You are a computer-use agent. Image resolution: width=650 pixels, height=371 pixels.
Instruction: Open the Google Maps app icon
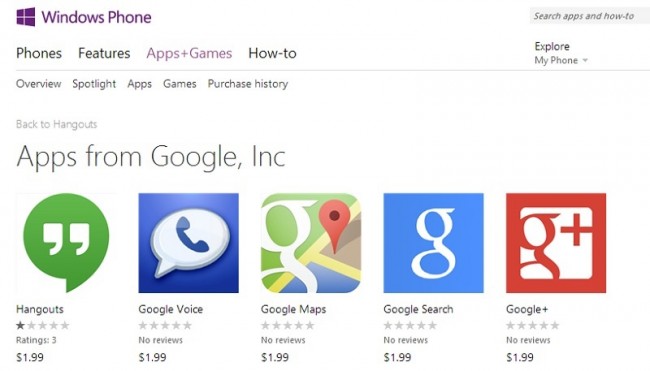click(x=311, y=243)
